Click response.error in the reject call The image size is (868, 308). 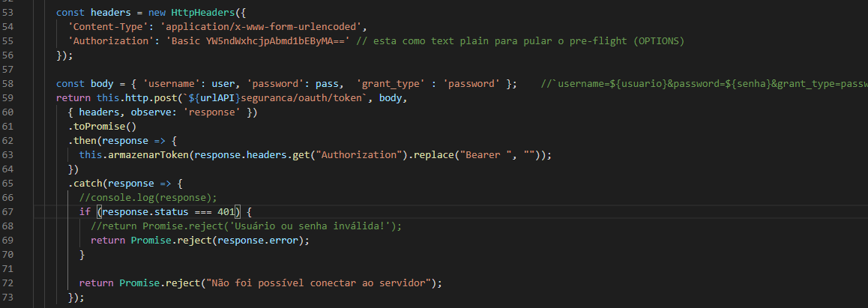click(263, 240)
